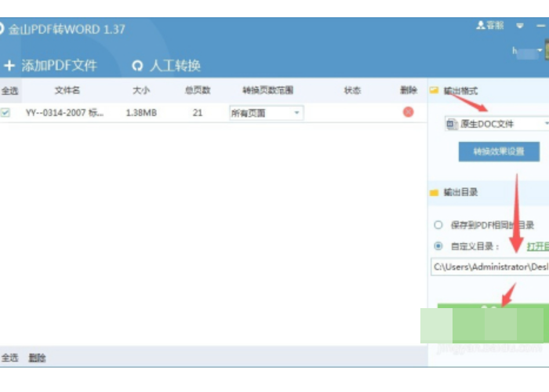
Task: Open the 原生DOC文件 output format dropdown
Action: tap(497, 124)
